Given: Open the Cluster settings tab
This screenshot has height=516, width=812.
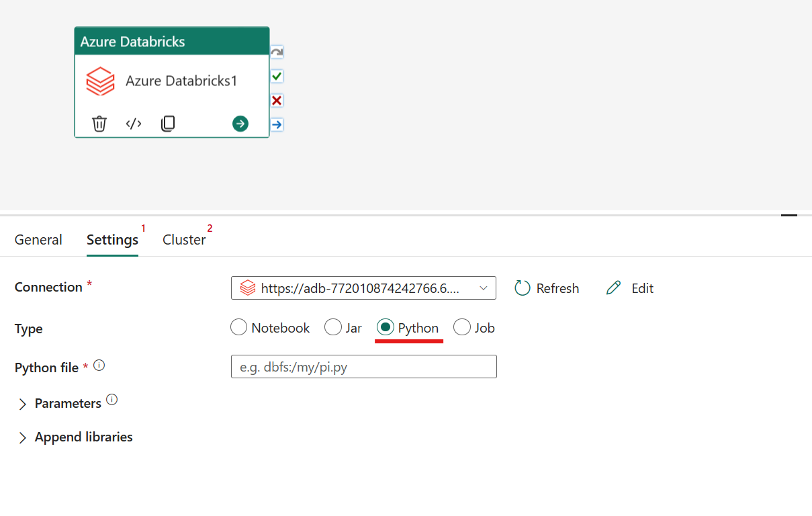Looking at the screenshot, I should 185,239.
